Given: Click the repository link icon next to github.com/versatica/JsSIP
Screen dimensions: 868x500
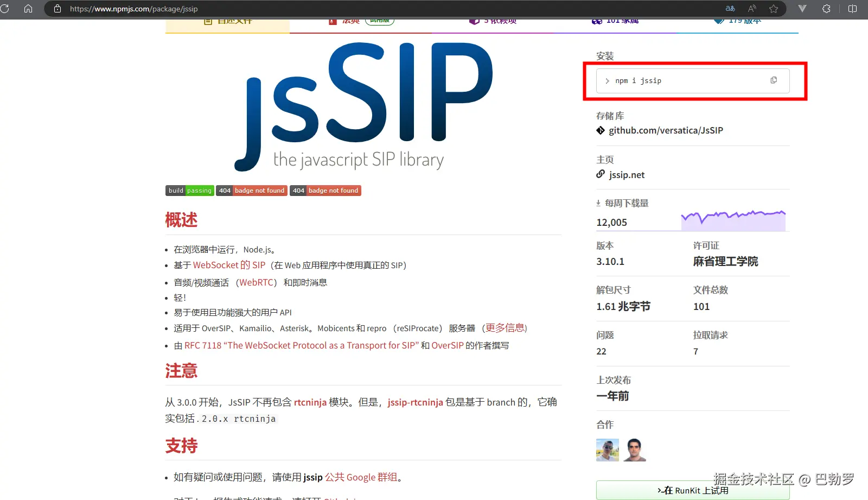Looking at the screenshot, I should pyautogui.click(x=600, y=130).
